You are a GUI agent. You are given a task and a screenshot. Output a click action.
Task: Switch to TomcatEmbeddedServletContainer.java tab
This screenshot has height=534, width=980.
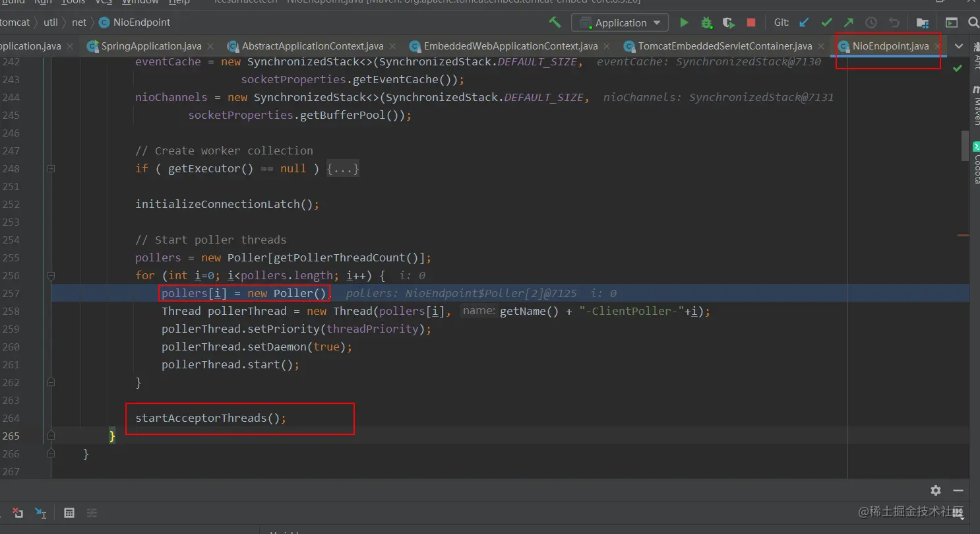pyautogui.click(x=725, y=46)
